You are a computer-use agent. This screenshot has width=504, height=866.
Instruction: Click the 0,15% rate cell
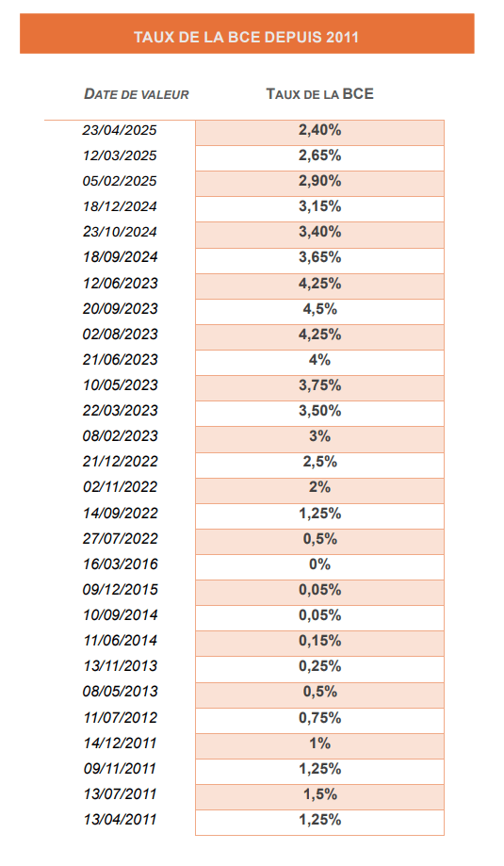coord(319,643)
